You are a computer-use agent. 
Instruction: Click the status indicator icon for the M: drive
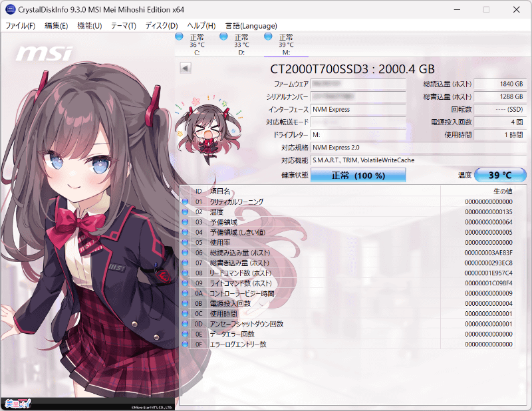pos(267,37)
